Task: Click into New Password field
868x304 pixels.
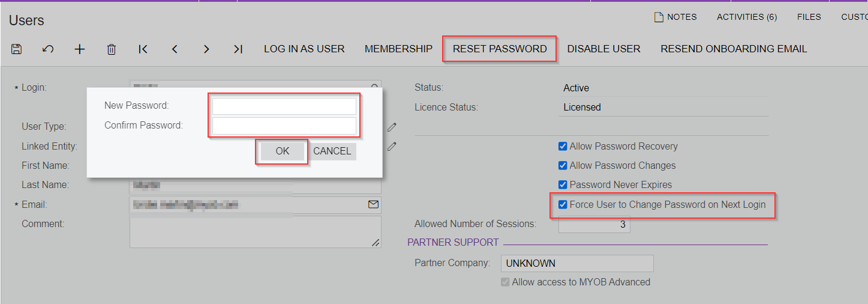Action: click(284, 106)
